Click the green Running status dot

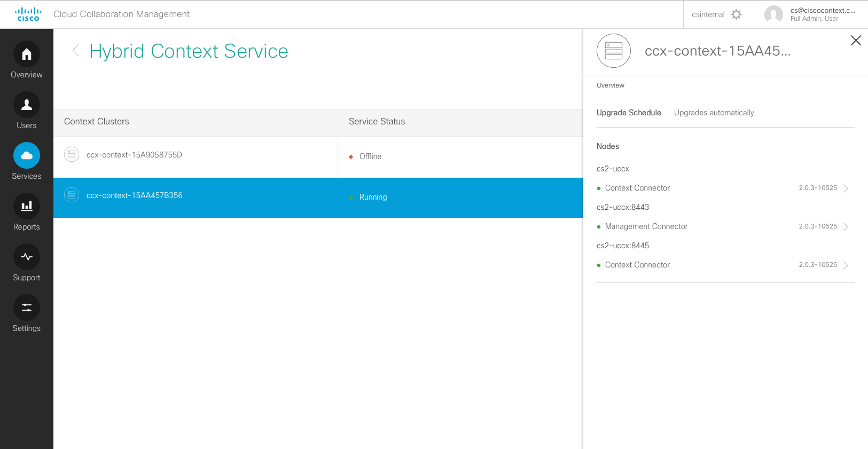[x=351, y=198]
